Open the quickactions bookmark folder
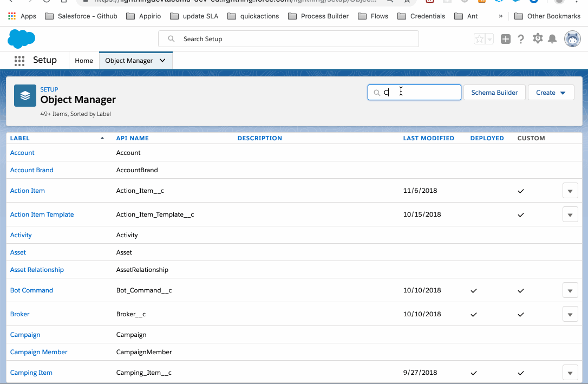Screen dimensions: 588x384 pos(253,16)
